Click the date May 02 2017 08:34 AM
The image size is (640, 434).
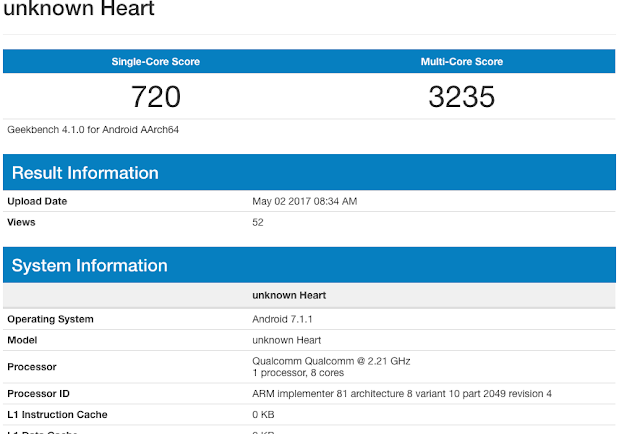coord(304,201)
